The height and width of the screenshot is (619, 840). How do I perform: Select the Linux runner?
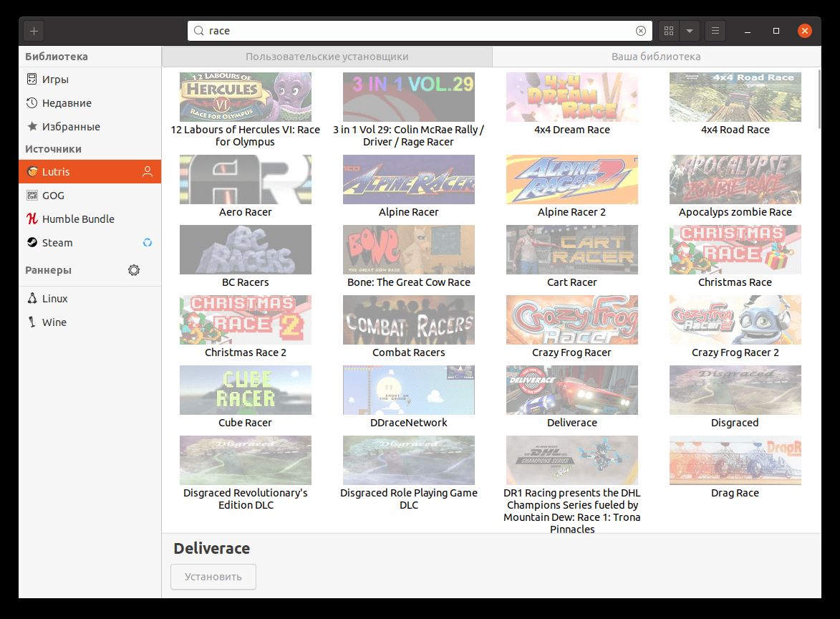[90, 299]
